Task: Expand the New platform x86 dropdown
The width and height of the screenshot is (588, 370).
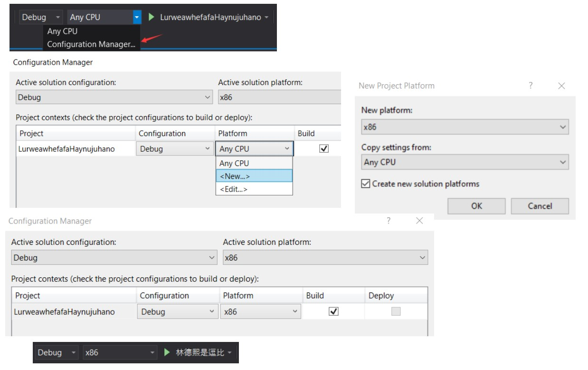Action: point(563,127)
